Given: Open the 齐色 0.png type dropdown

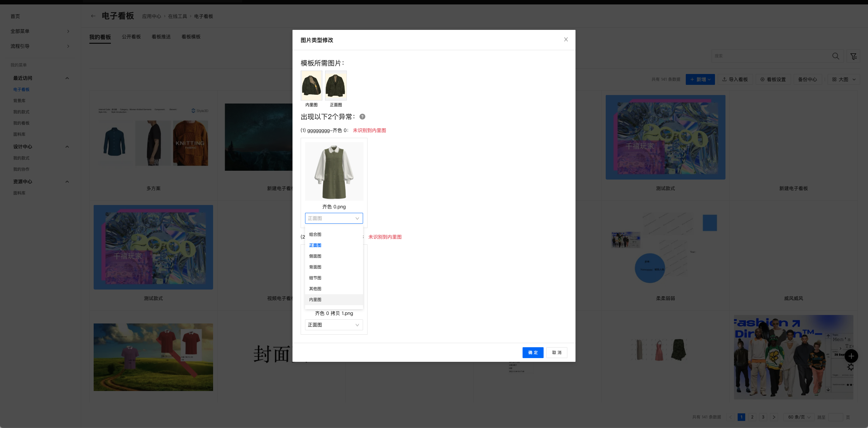Looking at the screenshot, I should click(334, 218).
